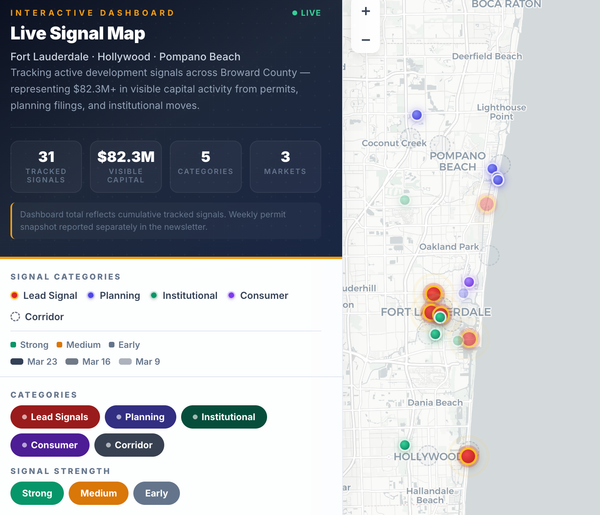This screenshot has width=600, height=515.
Task: Zoom out on the map
Action: pos(366,40)
